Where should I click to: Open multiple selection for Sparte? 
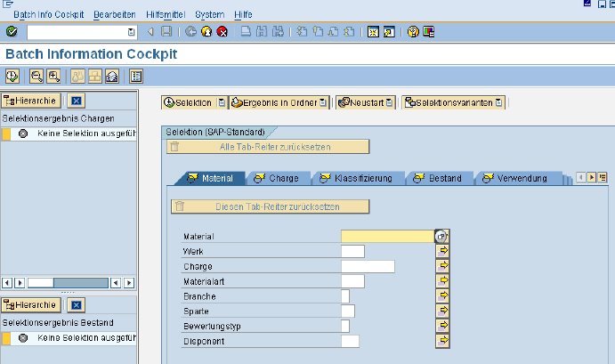443,311
